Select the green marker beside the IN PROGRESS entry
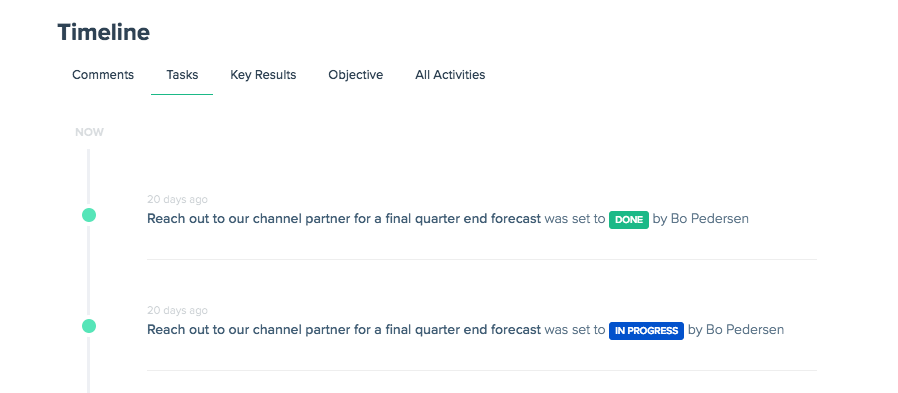Viewport: 898px width, 393px height. (89, 326)
